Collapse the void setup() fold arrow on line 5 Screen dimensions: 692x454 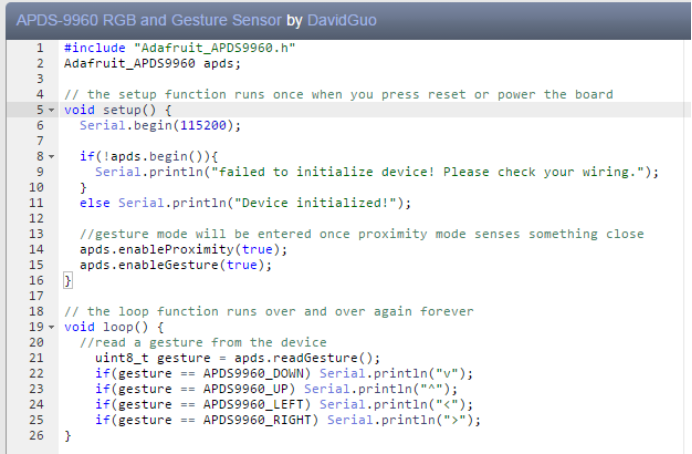51,110
